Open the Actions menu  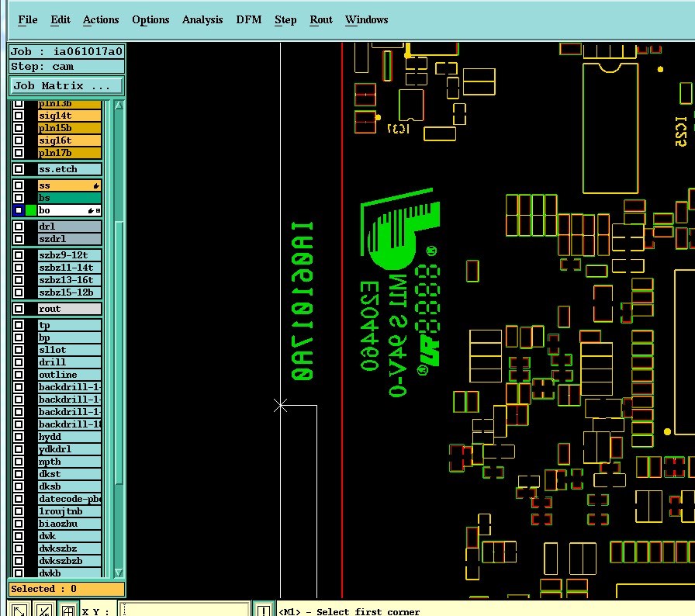[x=101, y=20]
